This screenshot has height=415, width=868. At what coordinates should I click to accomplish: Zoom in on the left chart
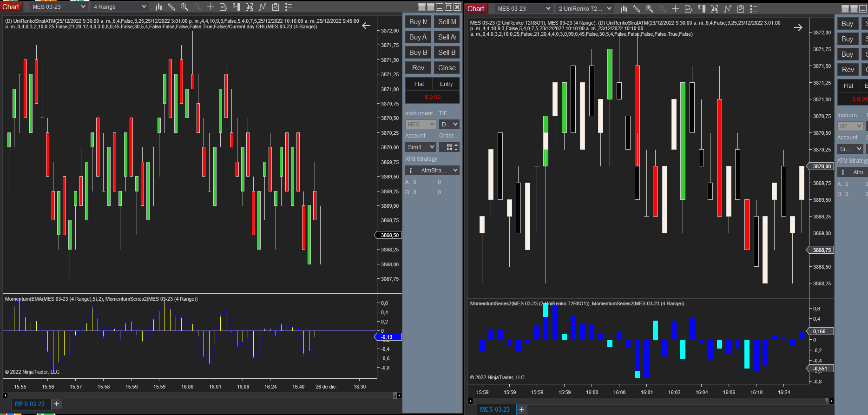(184, 7)
